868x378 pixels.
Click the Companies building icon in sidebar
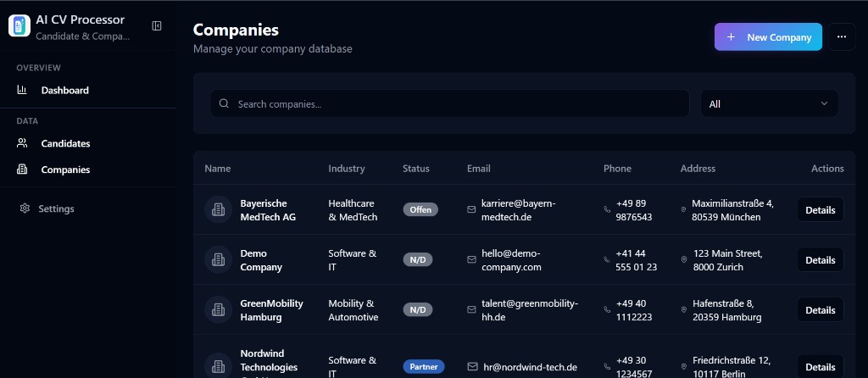point(21,170)
